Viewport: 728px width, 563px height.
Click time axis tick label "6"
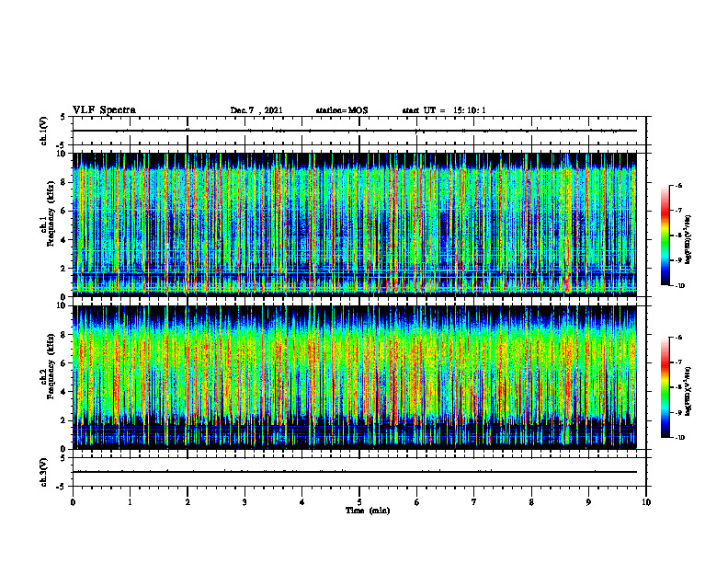click(x=417, y=502)
